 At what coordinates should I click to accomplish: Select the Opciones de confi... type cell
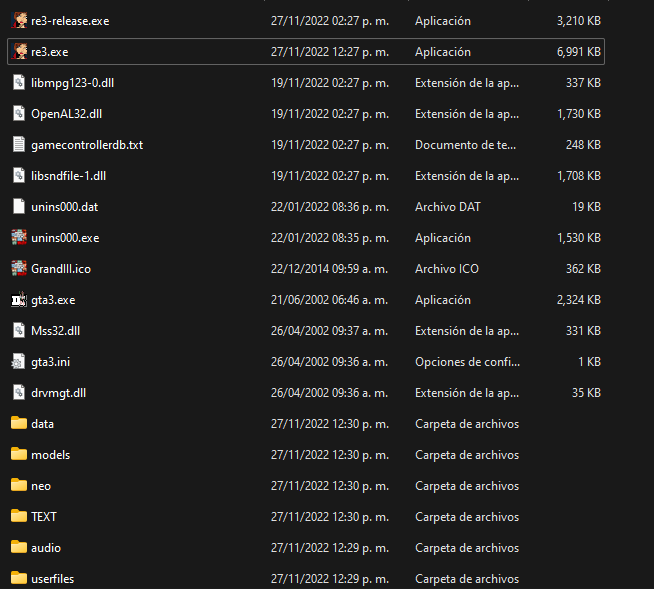click(x=467, y=362)
